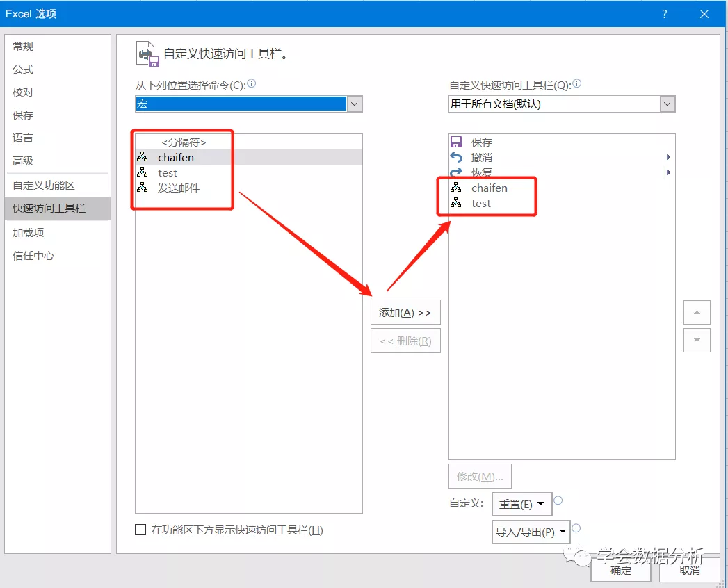Click info icon next to 重置 button
This screenshot has width=728, height=588.
pyautogui.click(x=558, y=500)
